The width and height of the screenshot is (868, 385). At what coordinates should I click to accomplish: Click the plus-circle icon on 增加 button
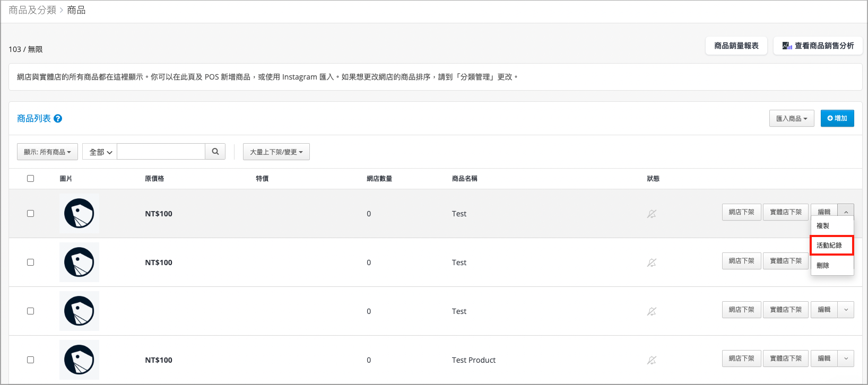pos(830,118)
